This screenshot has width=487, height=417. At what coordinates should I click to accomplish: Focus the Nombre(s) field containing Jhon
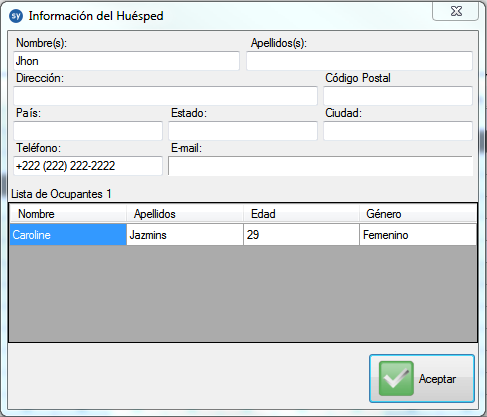pos(126,61)
